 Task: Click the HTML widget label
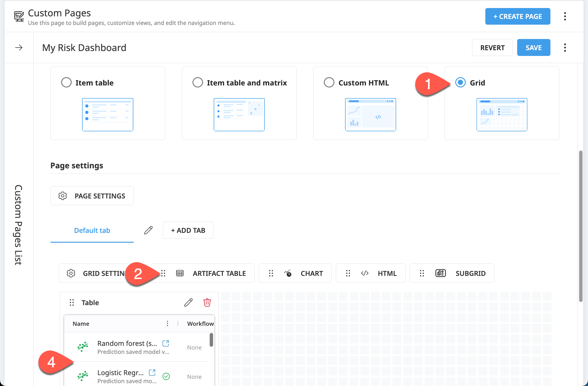click(x=387, y=274)
